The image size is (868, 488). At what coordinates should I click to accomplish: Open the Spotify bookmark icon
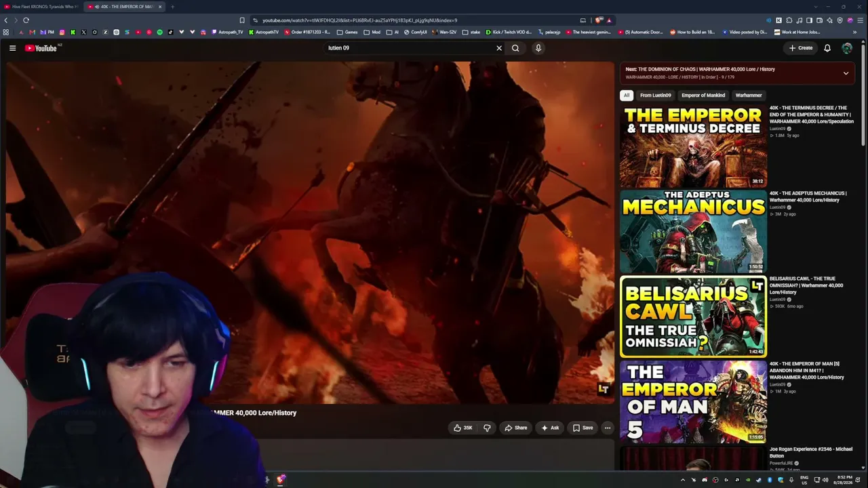(160, 32)
